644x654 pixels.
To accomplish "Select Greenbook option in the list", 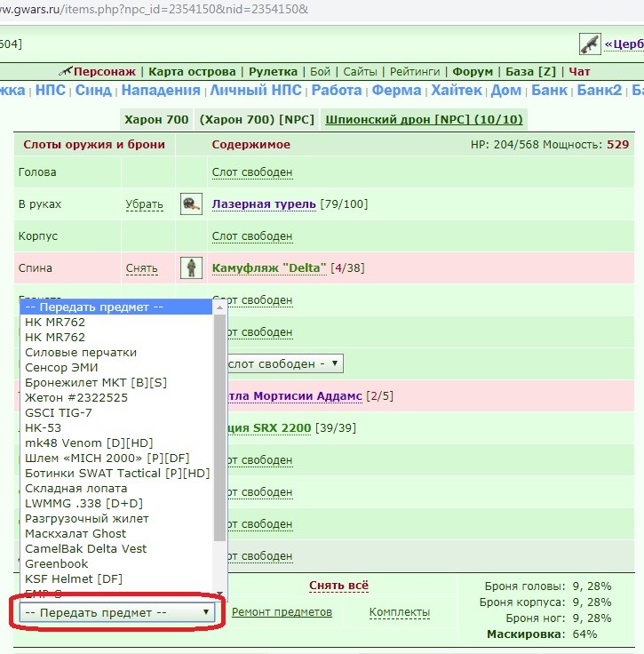I will [57, 564].
